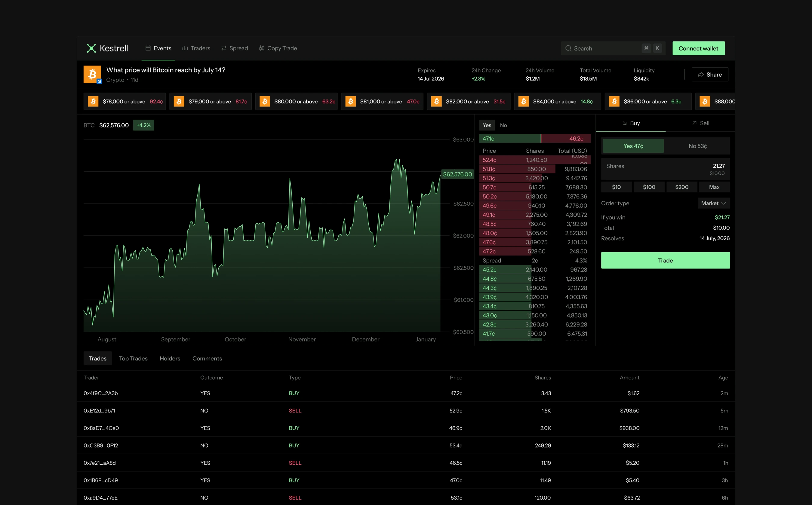Click the K shortcut key badge
The width and height of the screenshot is (812, 505).
(657, 48)
